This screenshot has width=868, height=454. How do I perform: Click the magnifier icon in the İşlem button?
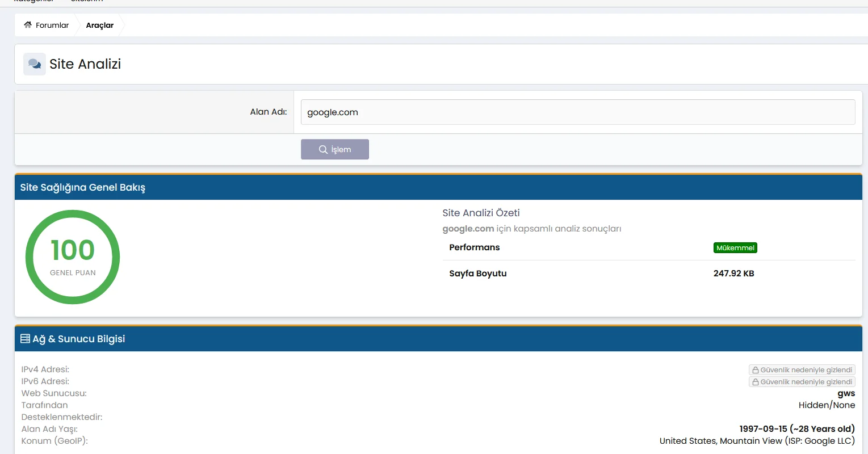click(323, 150)
